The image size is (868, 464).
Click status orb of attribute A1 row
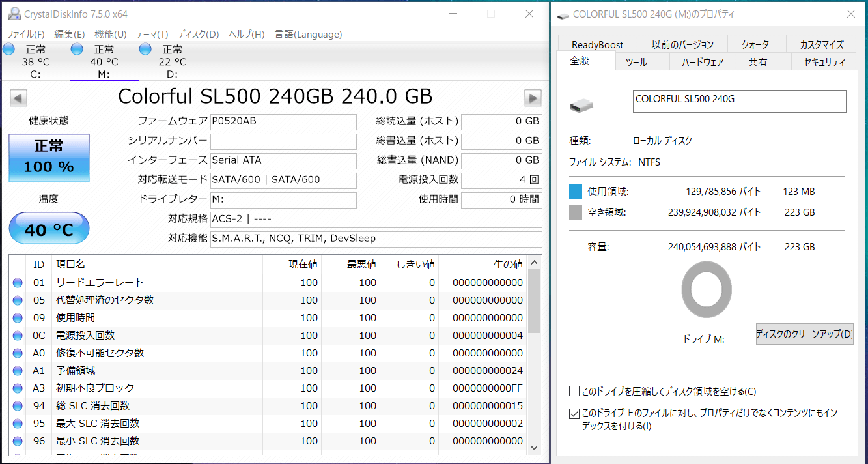point(18,371)
